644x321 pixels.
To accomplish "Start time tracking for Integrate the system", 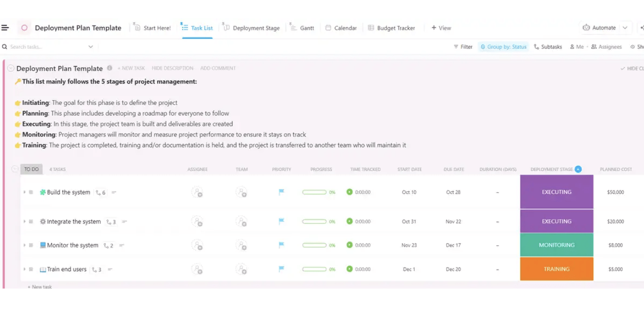I will pyautogui.click(x=350, y=222).
